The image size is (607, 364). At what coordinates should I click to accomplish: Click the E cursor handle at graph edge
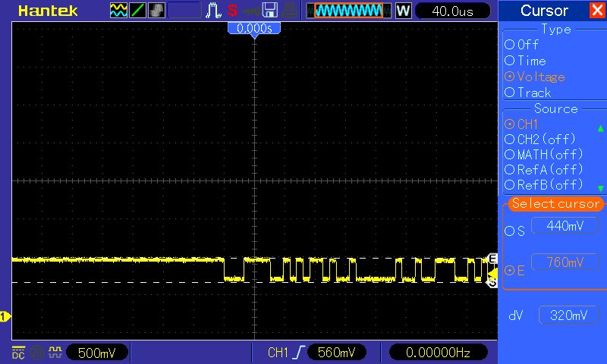coord(492,259)
